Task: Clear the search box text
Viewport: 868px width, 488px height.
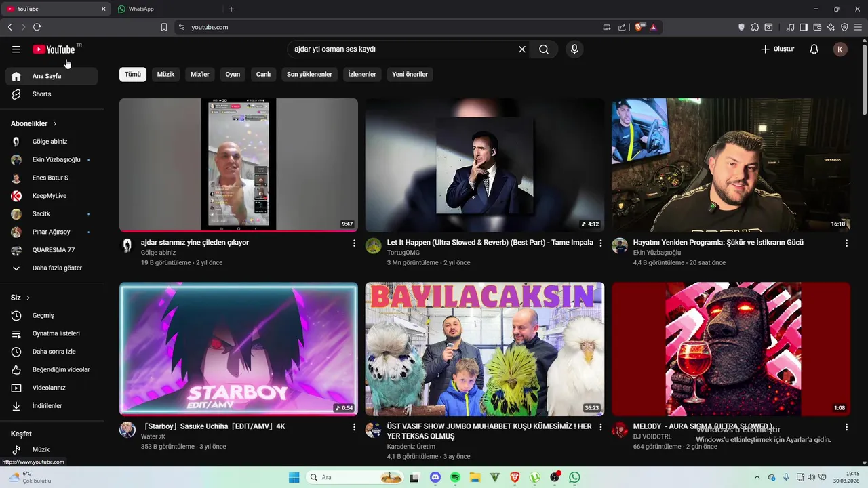Action: coord(522,49)
